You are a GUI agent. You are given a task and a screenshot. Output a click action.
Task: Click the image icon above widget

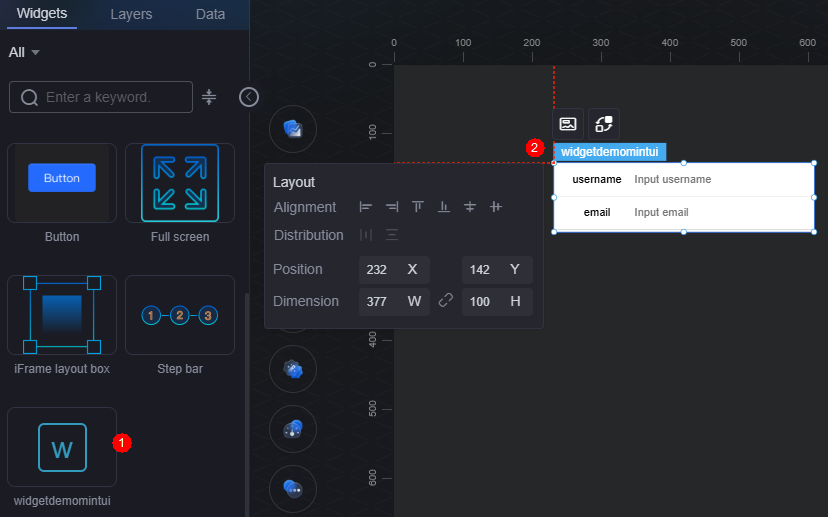pyautogui.click(x=568, y=124)
